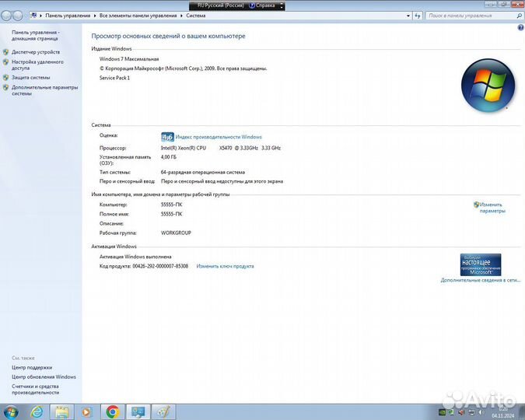525x420 pixels.
Task: Click shield icon beside Дополнительные параметры системы
Action: [5, 87]
